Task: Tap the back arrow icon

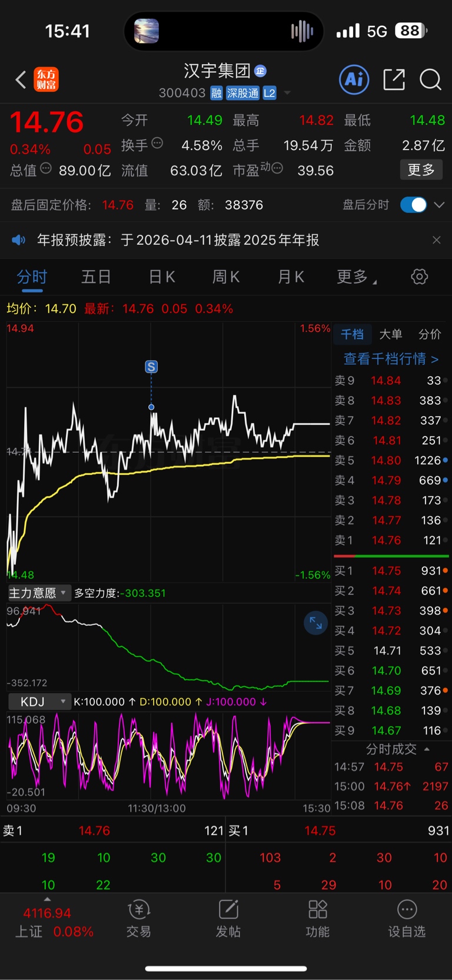Action: pos(21,79)
